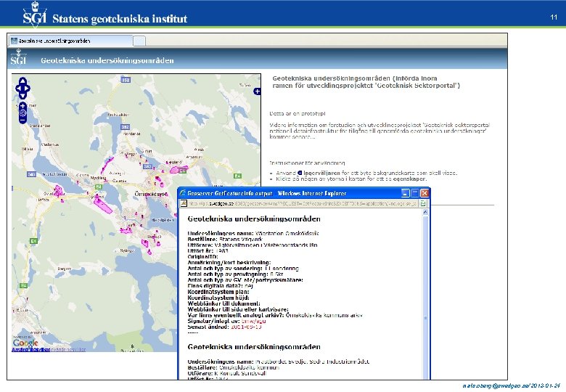Zoom in with the map plus button
Viewport: 566px width, 392px height.
click(22, 106)
